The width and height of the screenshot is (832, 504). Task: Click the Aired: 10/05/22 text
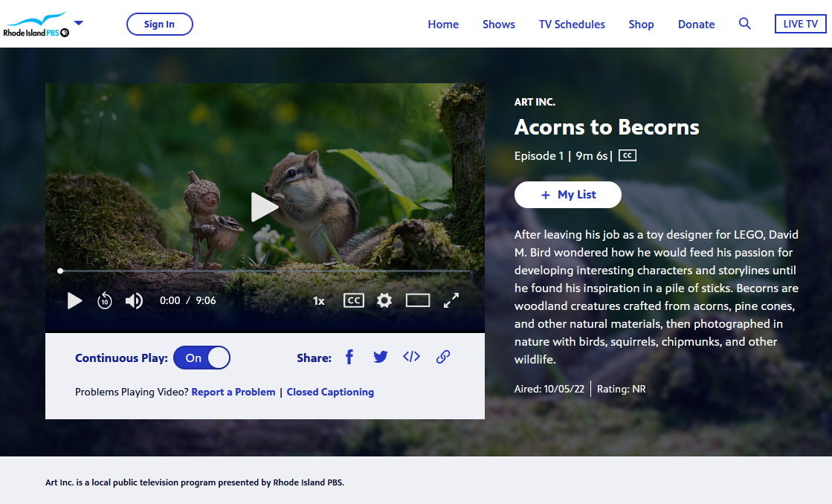tap(549, 389)
